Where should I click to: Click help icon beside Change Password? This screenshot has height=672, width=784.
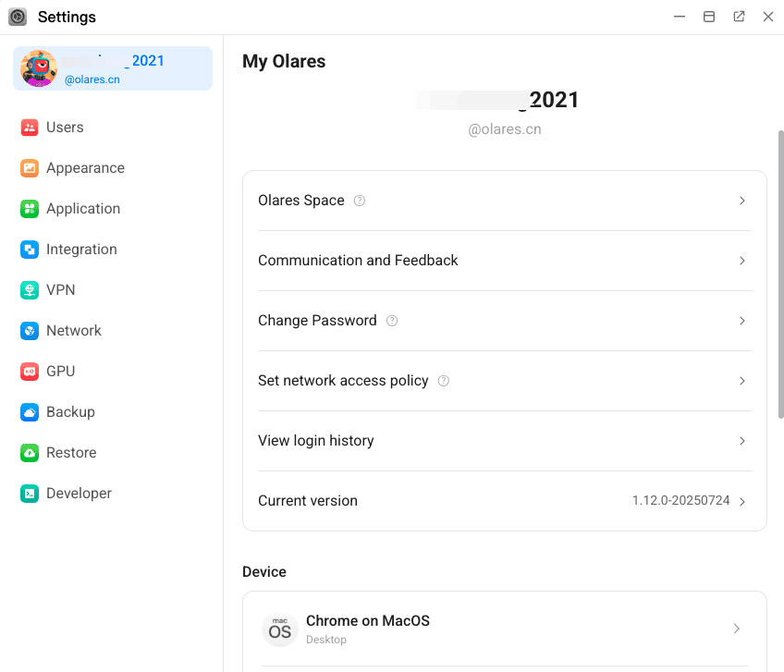tap(392, 321)
